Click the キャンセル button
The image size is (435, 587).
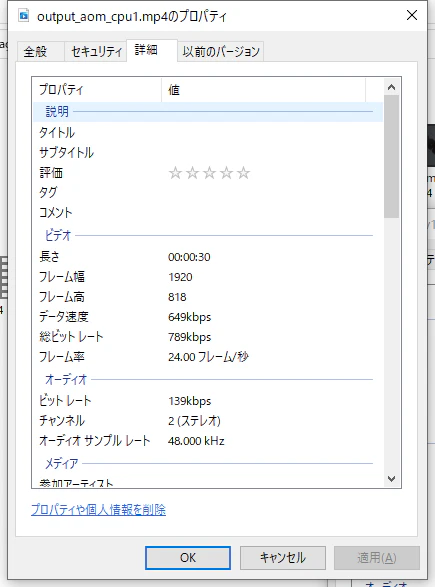tap(283, 558)
